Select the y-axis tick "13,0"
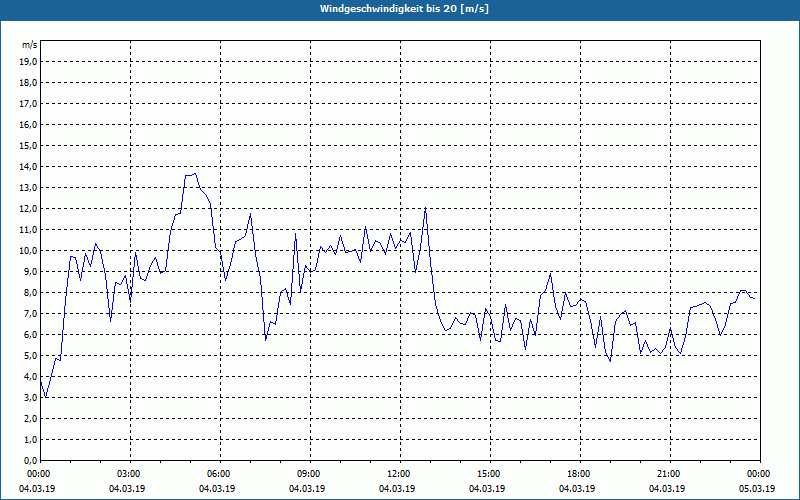 pos(28,188)
